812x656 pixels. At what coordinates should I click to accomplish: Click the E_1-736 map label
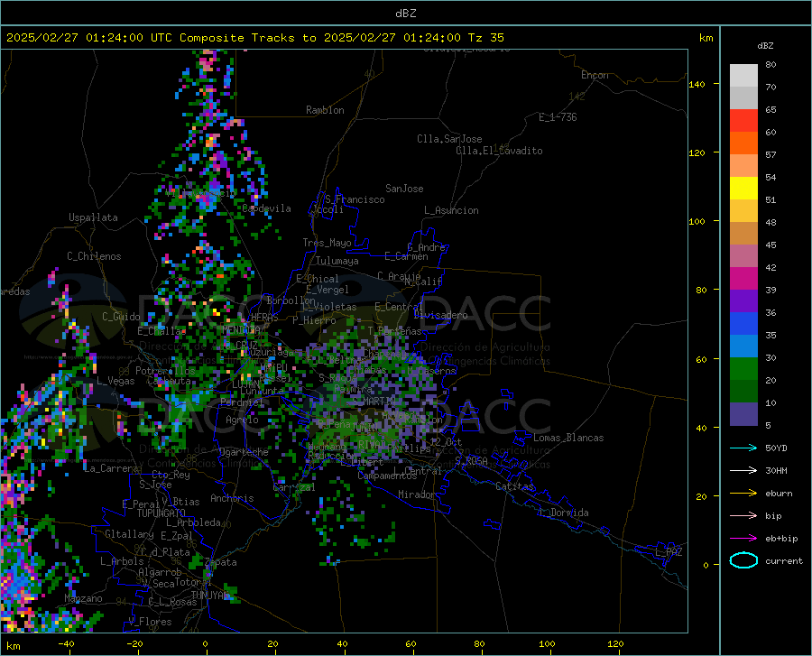point(558,117)
